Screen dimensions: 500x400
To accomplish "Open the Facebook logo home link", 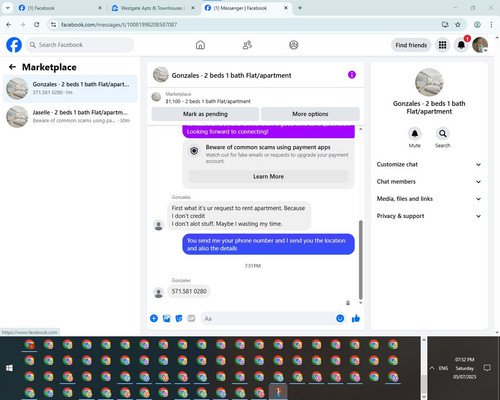I will click(x=14, y=45).
